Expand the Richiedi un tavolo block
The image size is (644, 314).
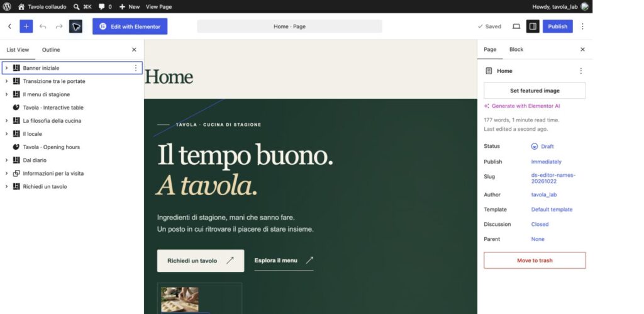tap(6, 186)
